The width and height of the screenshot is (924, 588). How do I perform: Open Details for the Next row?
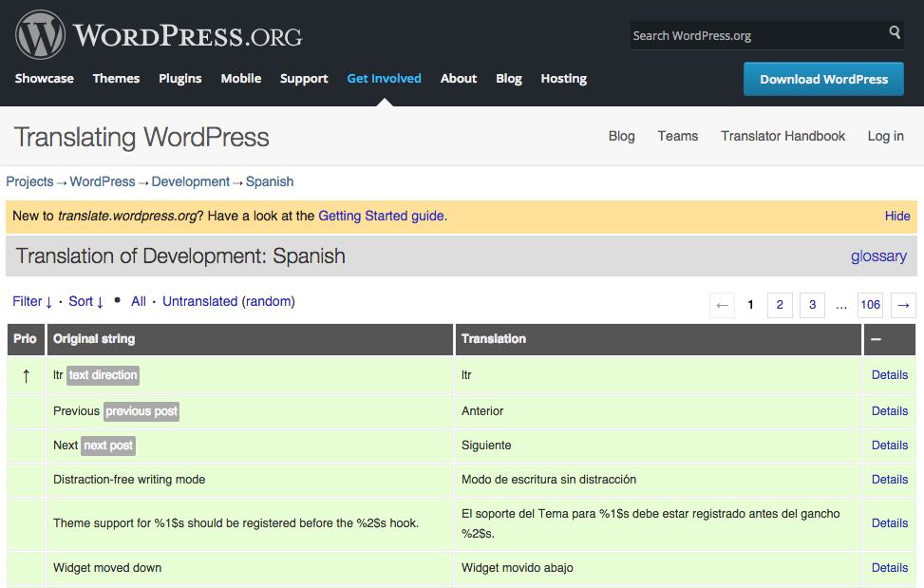[x=889, y=446]
